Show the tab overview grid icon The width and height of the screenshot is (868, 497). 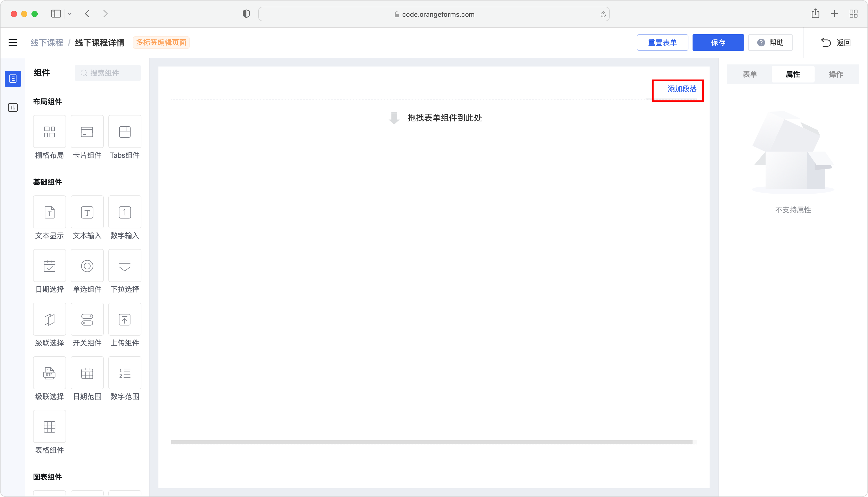(x=853, y=14)
